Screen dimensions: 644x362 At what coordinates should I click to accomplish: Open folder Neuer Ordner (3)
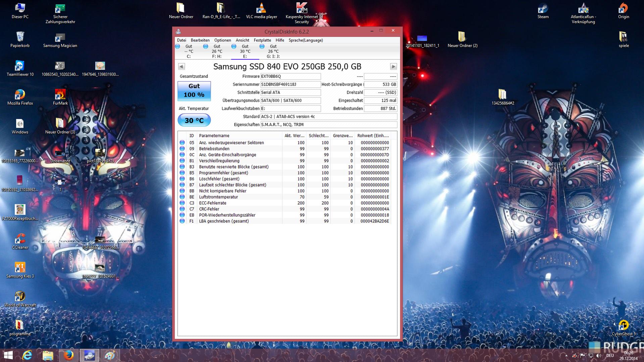(60, 126)
